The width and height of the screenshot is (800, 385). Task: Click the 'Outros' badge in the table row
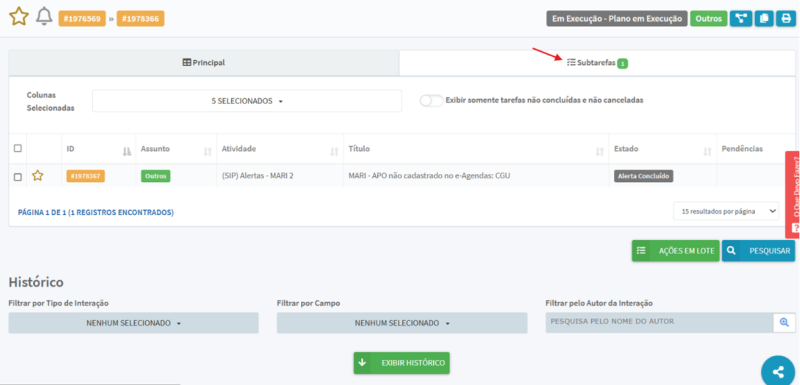[x=156, y=176]
